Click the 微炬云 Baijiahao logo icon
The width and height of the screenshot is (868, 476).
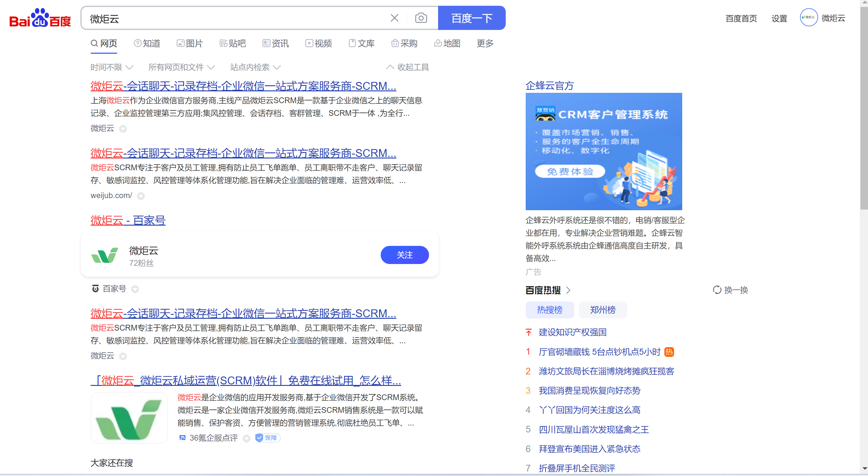(105, 255)
